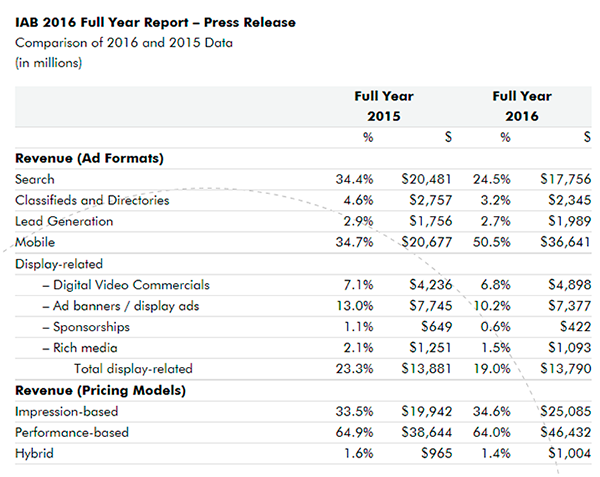Click the Lead Generation row label
The width and height of the screenshot is (600, 477).
click(x=64, y=221)
